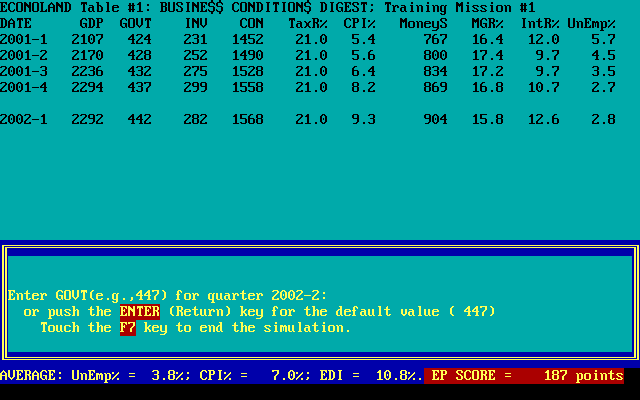
Task: Select the MGR% column header
Action: click(x=487, y=24)
